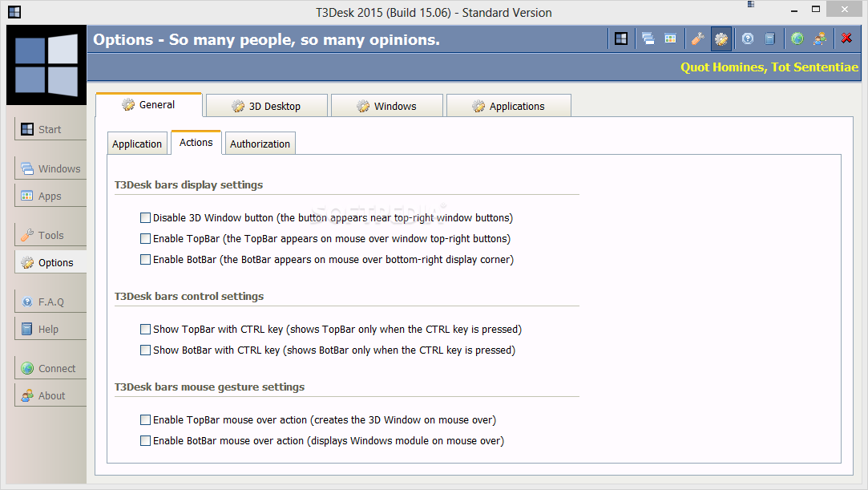868x490 pixels.
Task: Click the T3Desk app icon in the title bar
Action: (14, 11)
